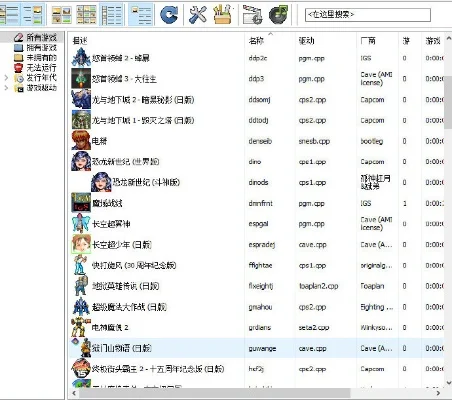Image resolution: width=452 pixels, height=400 pixels.
Task: Switch to small icons grid view
Action: pyautogui.click(x=87, y=15)
